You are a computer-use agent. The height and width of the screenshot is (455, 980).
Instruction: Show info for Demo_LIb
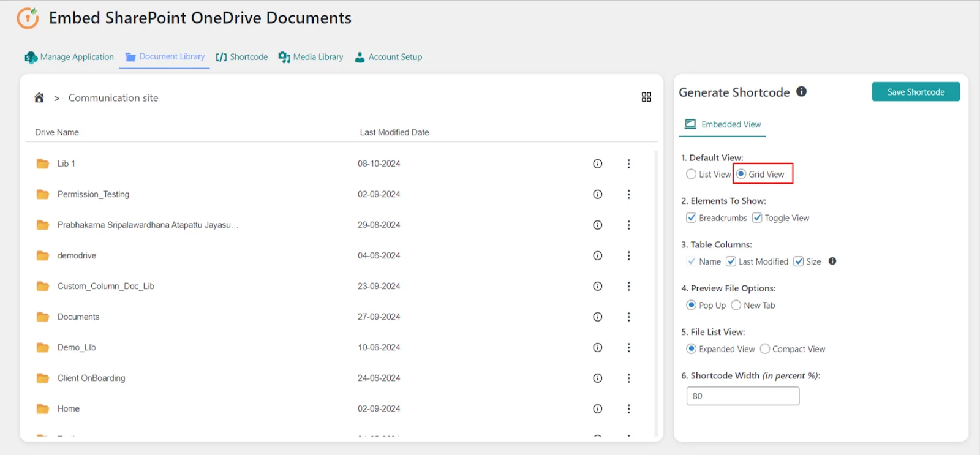[598, 347]
